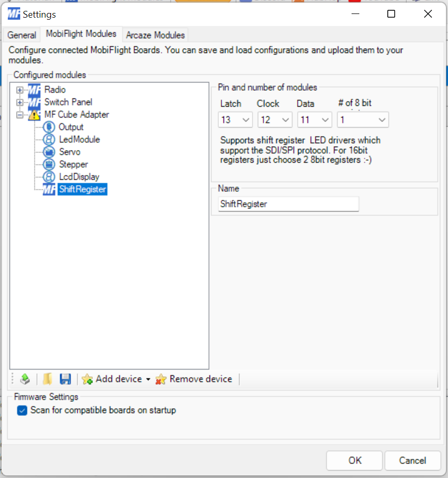448x478 pixels.
Task: Select the LedModule device label
Action: [79, 139]
